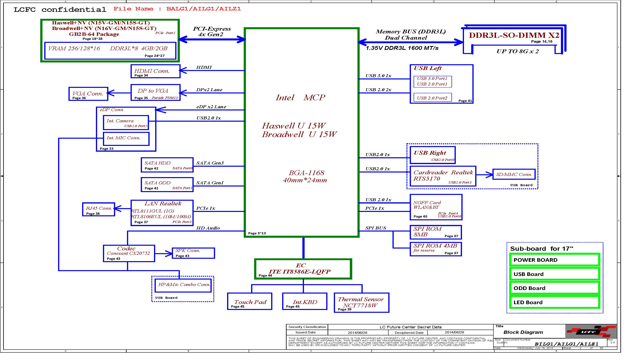The width and height of the screenshot is (630, 364).
Task: Select the Parade PS8613 label
Action: coord(164,98)
